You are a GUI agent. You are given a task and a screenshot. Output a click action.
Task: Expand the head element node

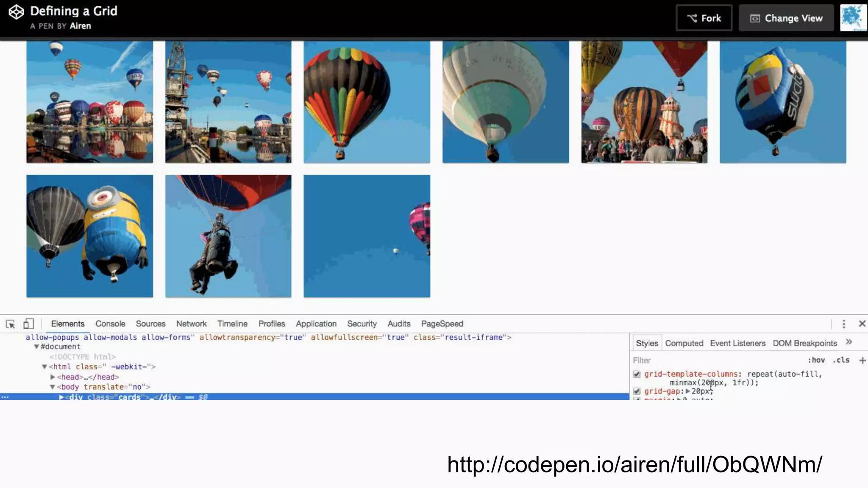53,377
